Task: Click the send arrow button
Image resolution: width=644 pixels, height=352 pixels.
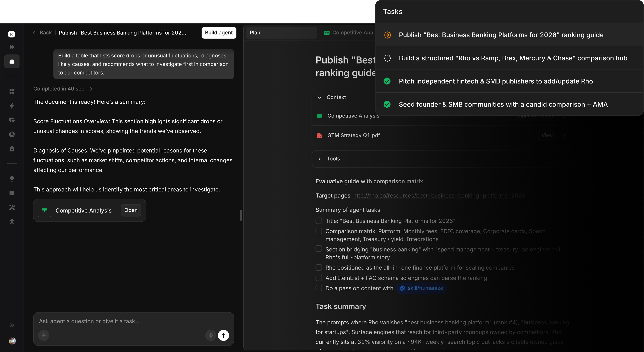Action: [223, 335]
